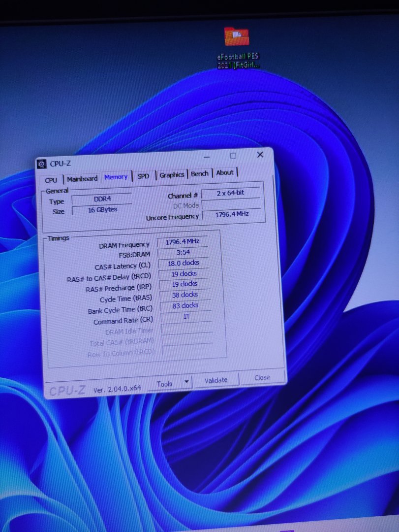
Task: Switch to the Bench tab
Action: pyautogui.click(x=199, y=174)
